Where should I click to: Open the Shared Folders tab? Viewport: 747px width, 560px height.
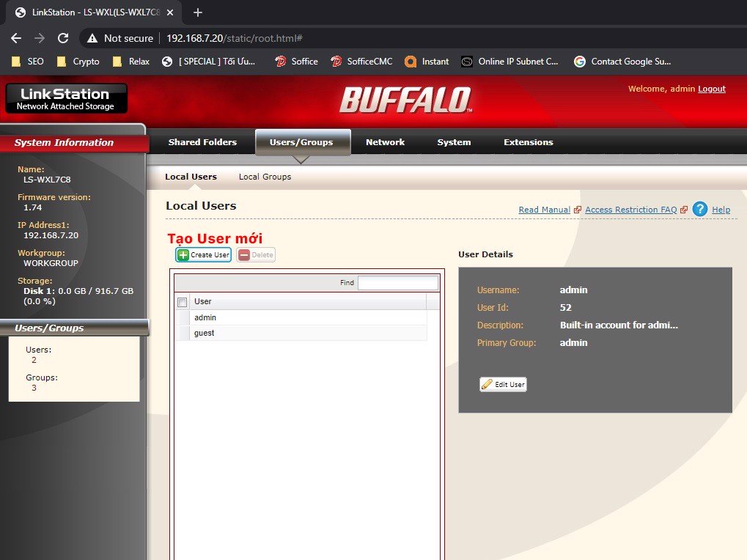(x=202, y=142)
